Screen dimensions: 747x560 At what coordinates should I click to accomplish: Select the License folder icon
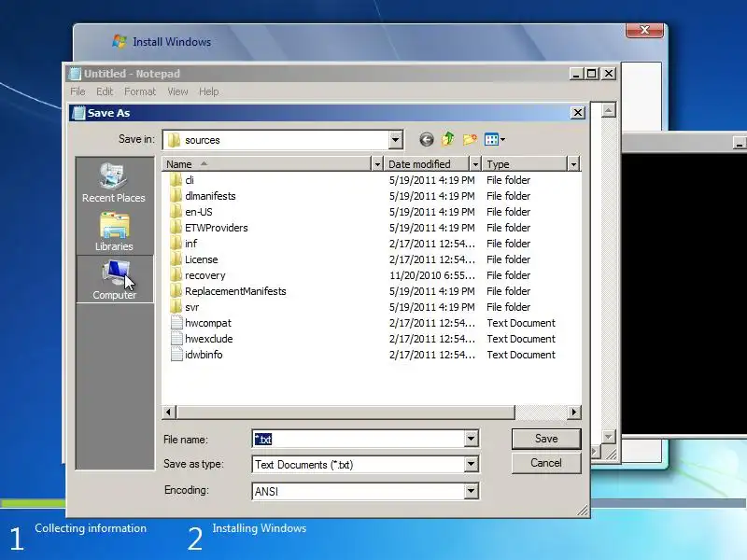(176, 259)
